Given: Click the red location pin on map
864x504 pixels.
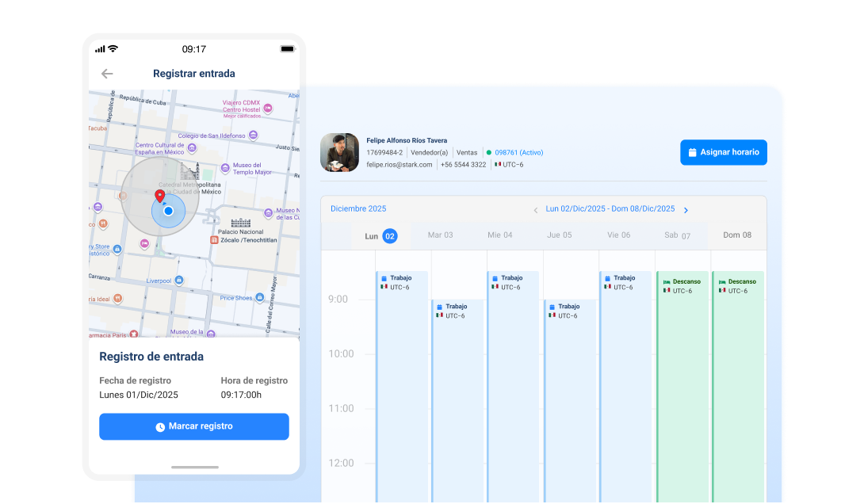Looking at the screenshot, I should [159, 196].
